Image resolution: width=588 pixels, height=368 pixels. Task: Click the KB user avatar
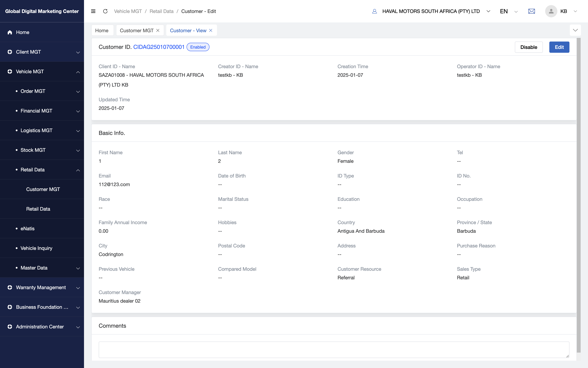[x=551, y=11]
